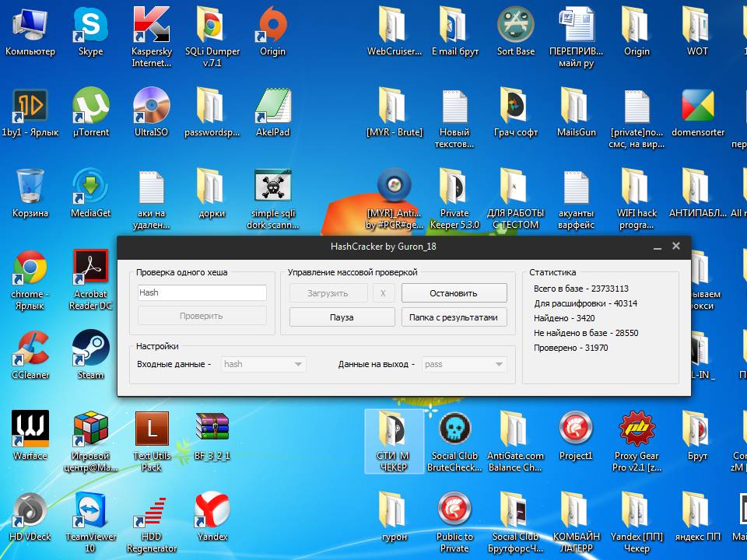Open Папка с результатами button
The height and width of the screenshot is (560, 747).
pyautogui.click(x=454, y=317)
